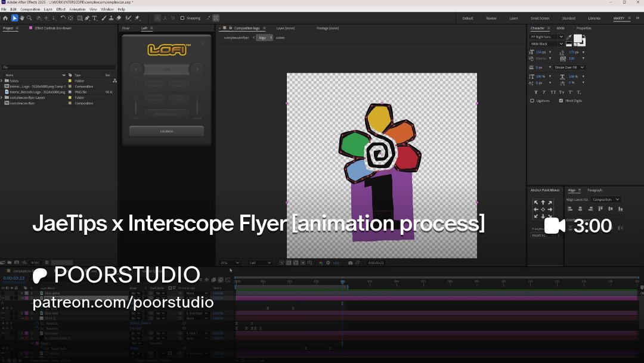Select the Rotation tool
The height and width of the screenshot is (363, 644).
tap(63, 18)
